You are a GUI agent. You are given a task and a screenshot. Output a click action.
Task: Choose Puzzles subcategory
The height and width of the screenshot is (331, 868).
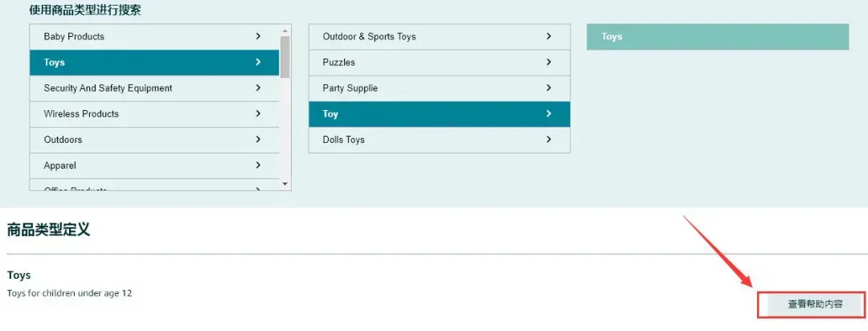(x=440, y=63)
